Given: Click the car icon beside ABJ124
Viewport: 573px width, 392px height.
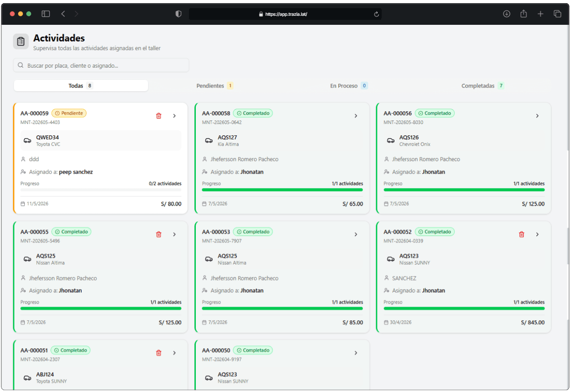Looking at the screenshot, I should pos(28,378).
